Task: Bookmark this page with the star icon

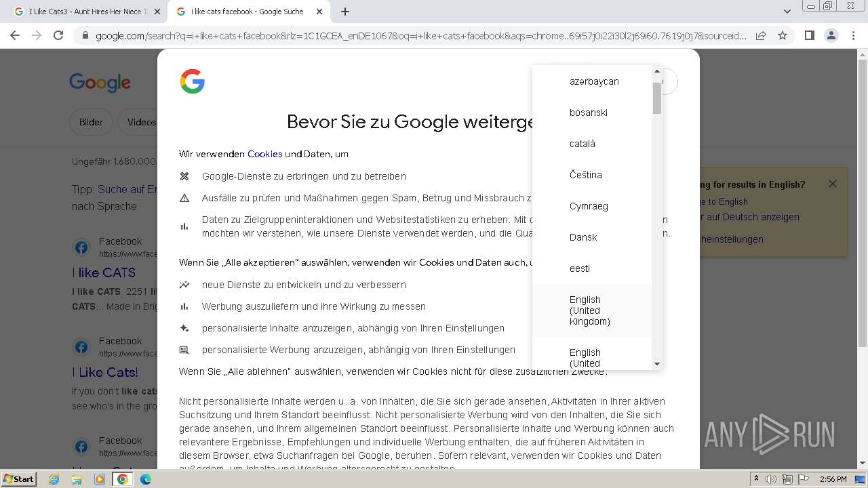Action: pyautogui.click(x=783, y=35)
